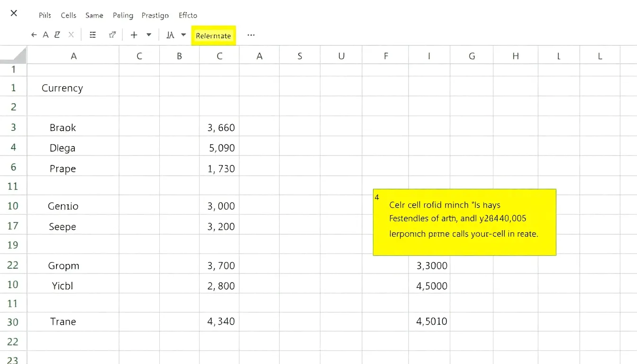This screenshot has height=364, width=637.
Task: Click the grayed X toolbar icon
Action: coord(71,35)
